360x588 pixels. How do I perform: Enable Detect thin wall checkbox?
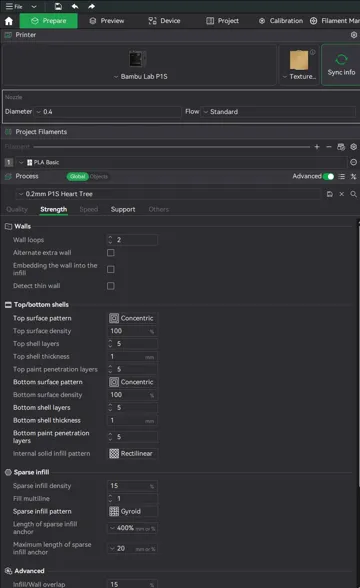[111, 286]
